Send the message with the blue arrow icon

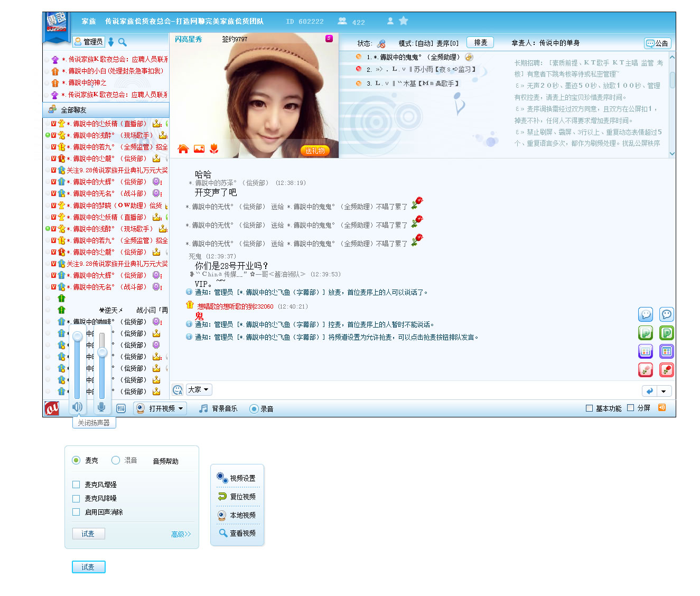click(x=649, y=391)
